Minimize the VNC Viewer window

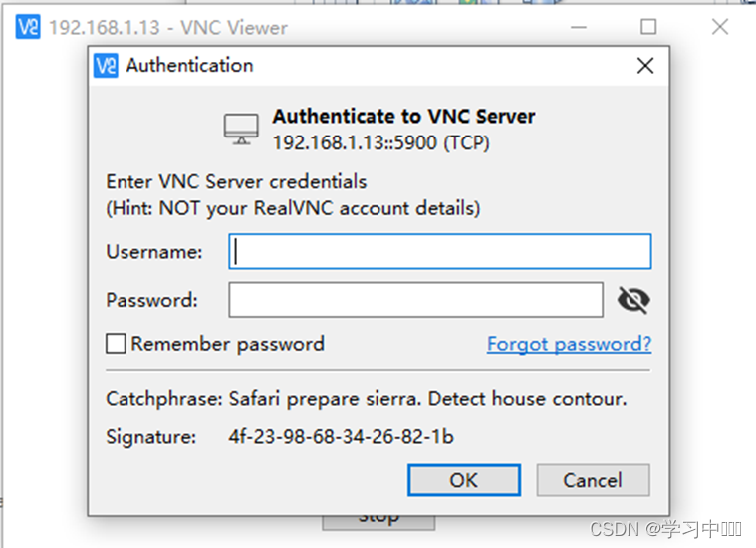[579, 27]
